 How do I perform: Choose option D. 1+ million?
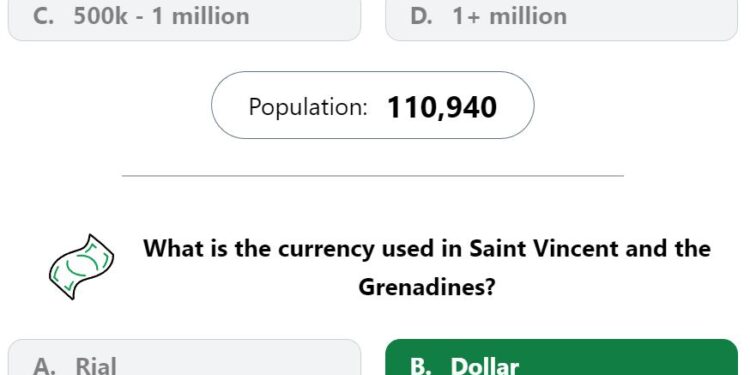click(x=562, y=20)
